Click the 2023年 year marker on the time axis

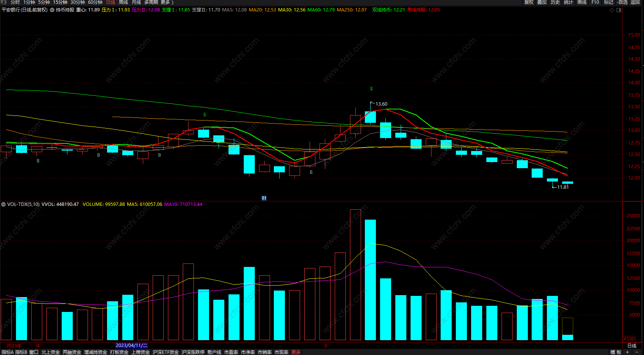[14, 346]
